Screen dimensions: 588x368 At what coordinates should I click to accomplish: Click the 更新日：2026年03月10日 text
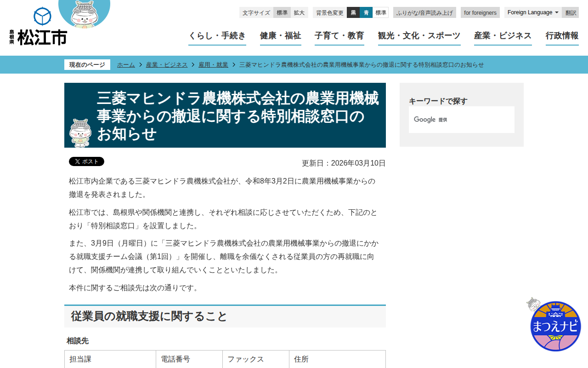[x=344, y=163]
